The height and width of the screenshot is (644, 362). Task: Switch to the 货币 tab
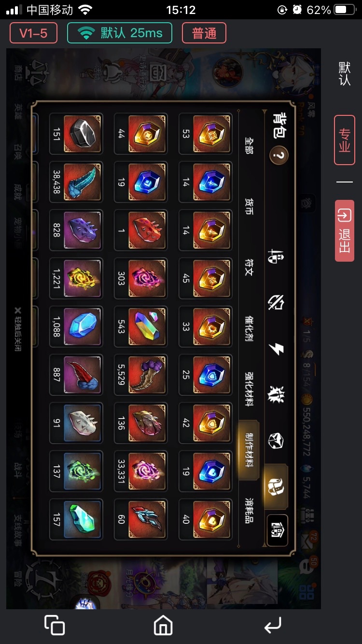[x=248, y=205]
